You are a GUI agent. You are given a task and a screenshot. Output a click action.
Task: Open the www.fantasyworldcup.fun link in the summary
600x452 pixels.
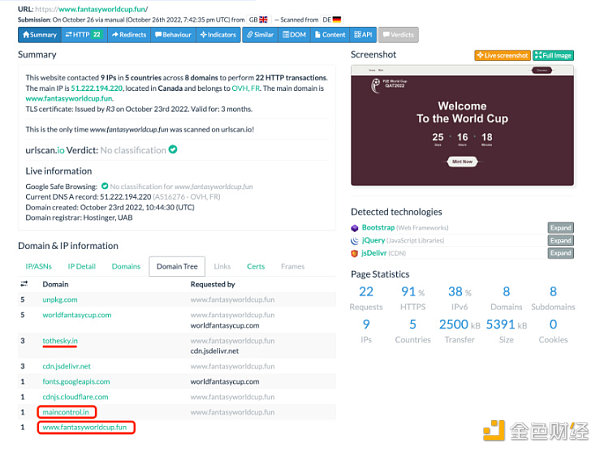point(69,98)
